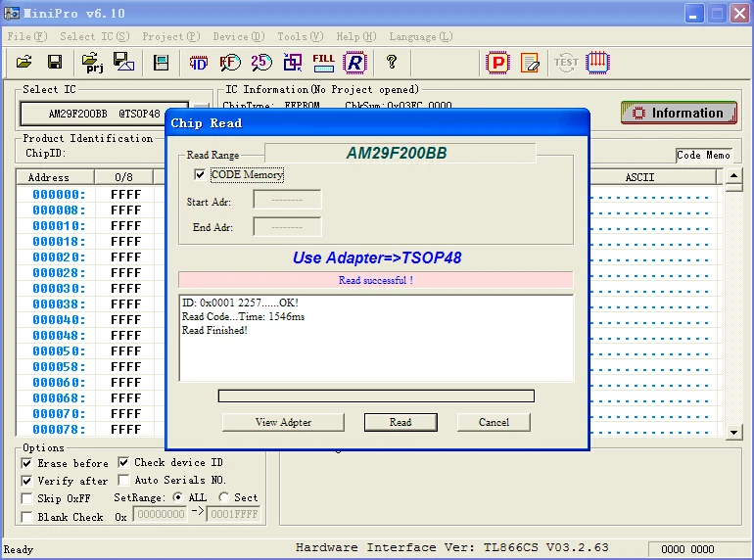754x560 pixels.
Task: Open help question mark icon
Action: 392,62
